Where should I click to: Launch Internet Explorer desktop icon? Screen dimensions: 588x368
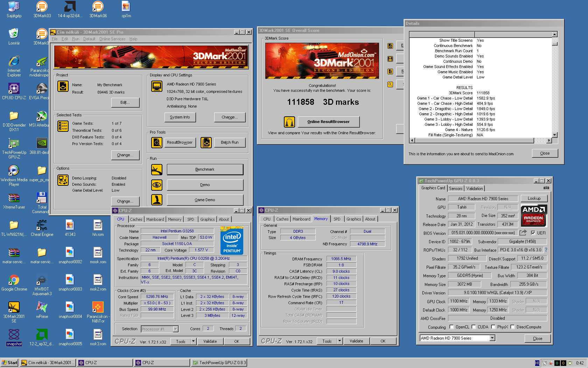[x=14, y=67]
